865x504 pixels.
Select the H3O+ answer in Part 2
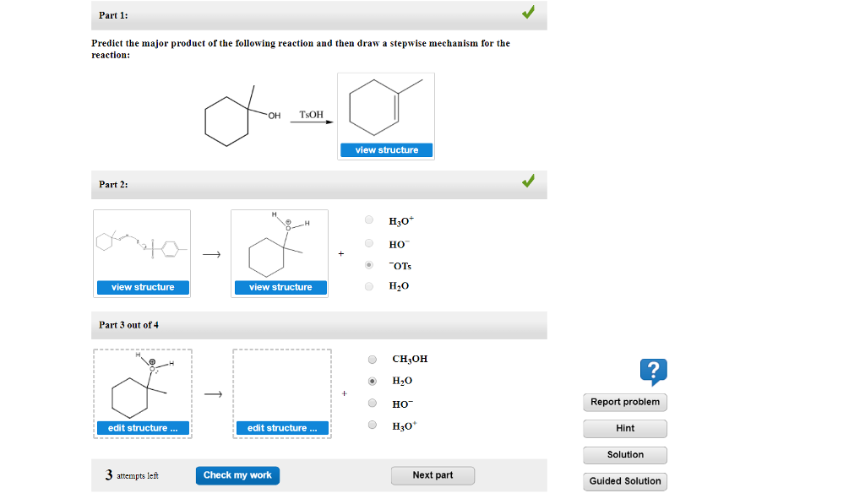coord(369,219)
